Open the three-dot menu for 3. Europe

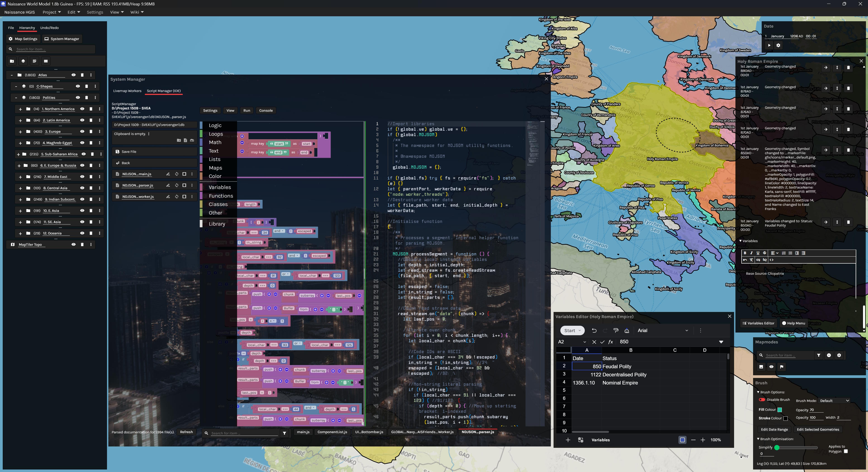point(100,132)
